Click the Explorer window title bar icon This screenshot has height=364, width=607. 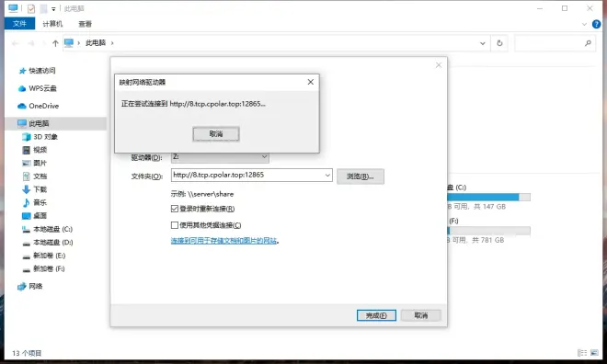[13, 8]
